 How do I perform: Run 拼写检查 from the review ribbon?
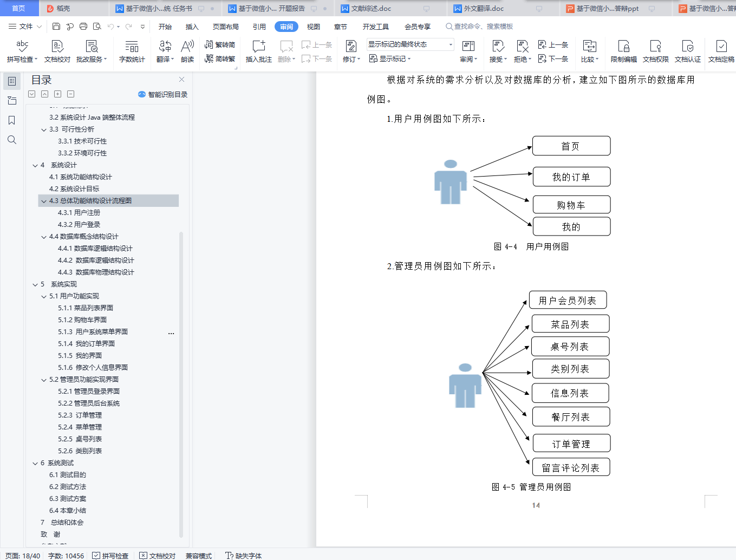[x=22, y=51]
